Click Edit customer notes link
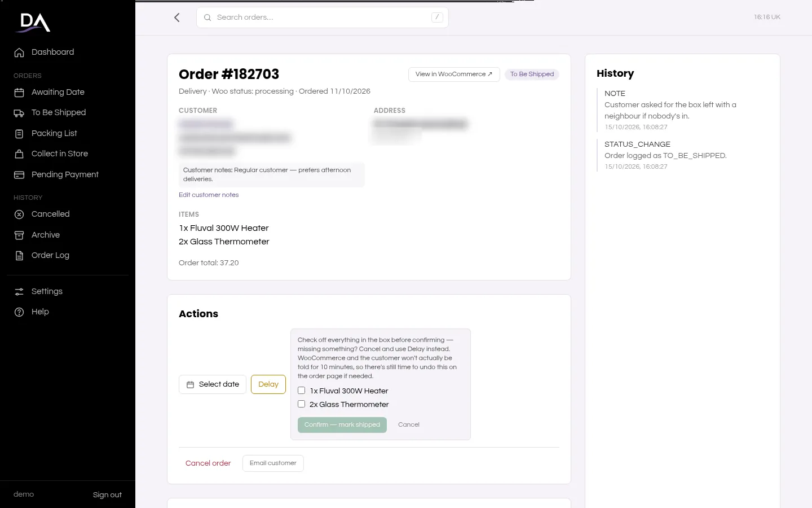This screenshot has width=812, height=508. [209, 195]
